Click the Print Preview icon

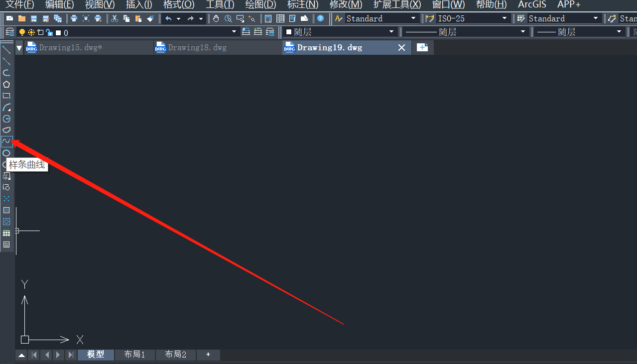(x=86, y=18)
